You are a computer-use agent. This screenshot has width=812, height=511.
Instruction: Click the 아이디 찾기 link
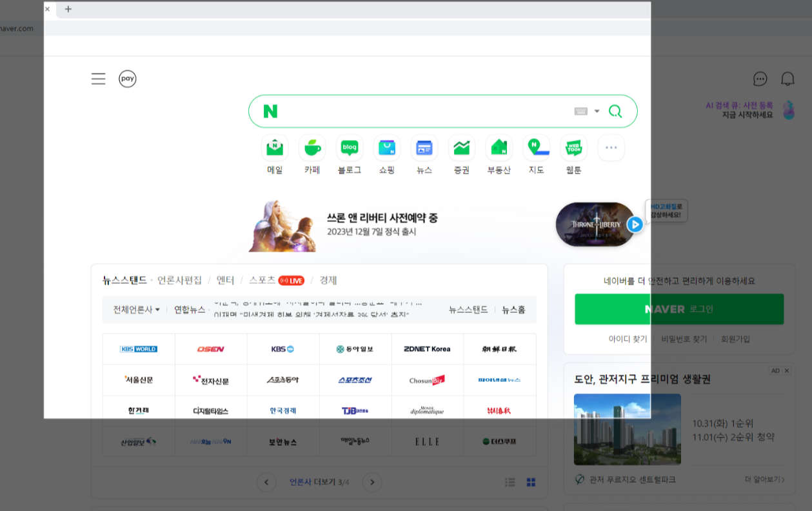pyautogui.click(x=628, y=339)
